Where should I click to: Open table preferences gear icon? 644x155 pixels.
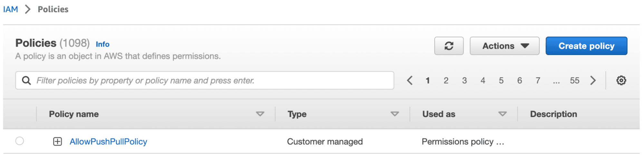(x=621, y=80)
